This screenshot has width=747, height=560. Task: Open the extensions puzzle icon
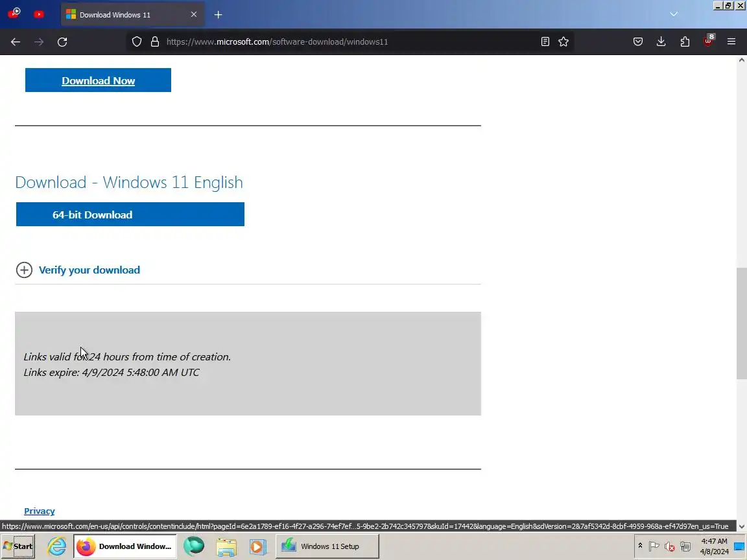coord(685,42)
